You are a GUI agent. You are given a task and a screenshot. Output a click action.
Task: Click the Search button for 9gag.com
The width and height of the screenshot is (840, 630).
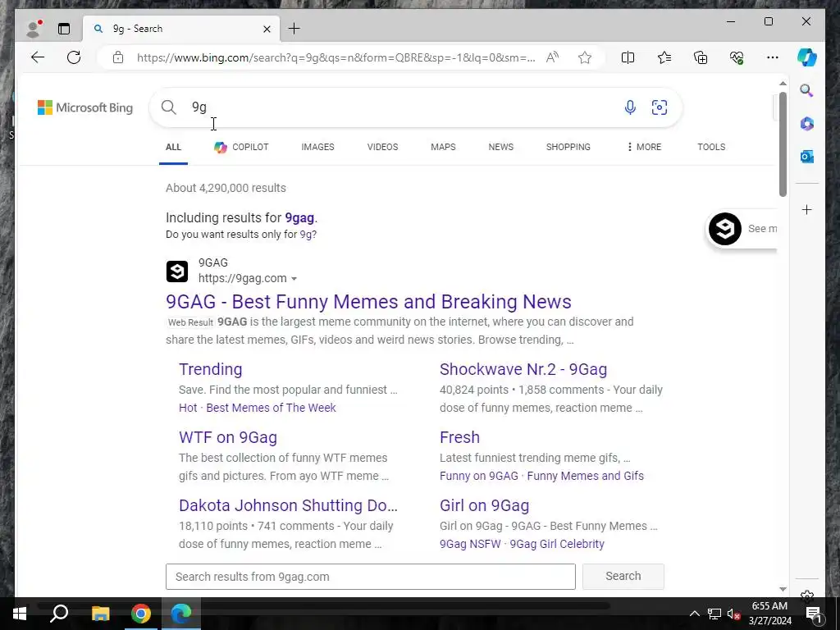click(x=623, y=577)
